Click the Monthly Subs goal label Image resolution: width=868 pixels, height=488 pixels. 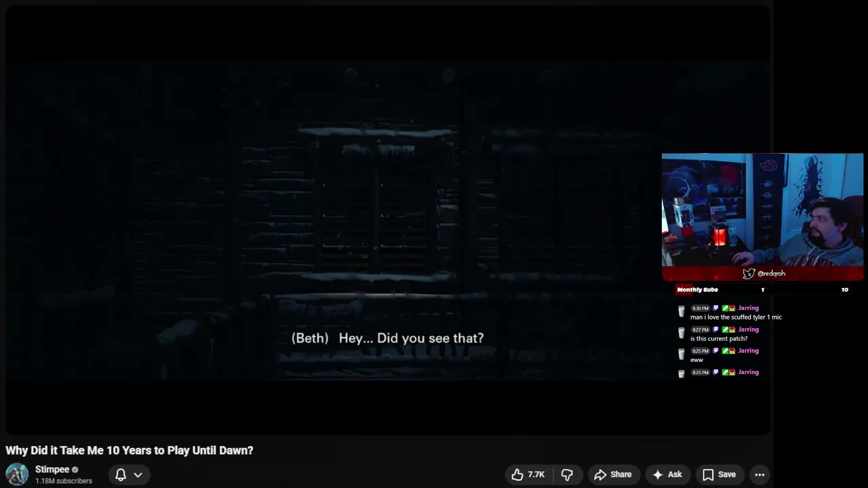pos(697,289)
